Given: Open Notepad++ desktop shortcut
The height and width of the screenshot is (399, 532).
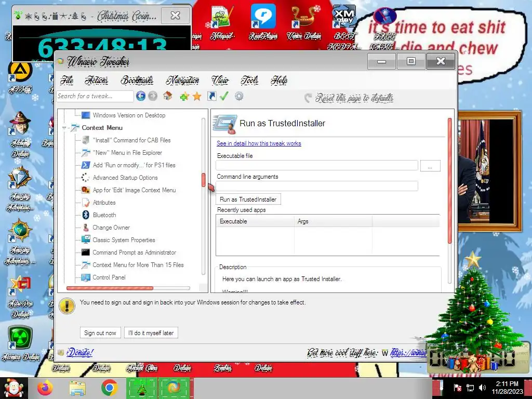Looking at the screenshot, I should click(221, 23).
